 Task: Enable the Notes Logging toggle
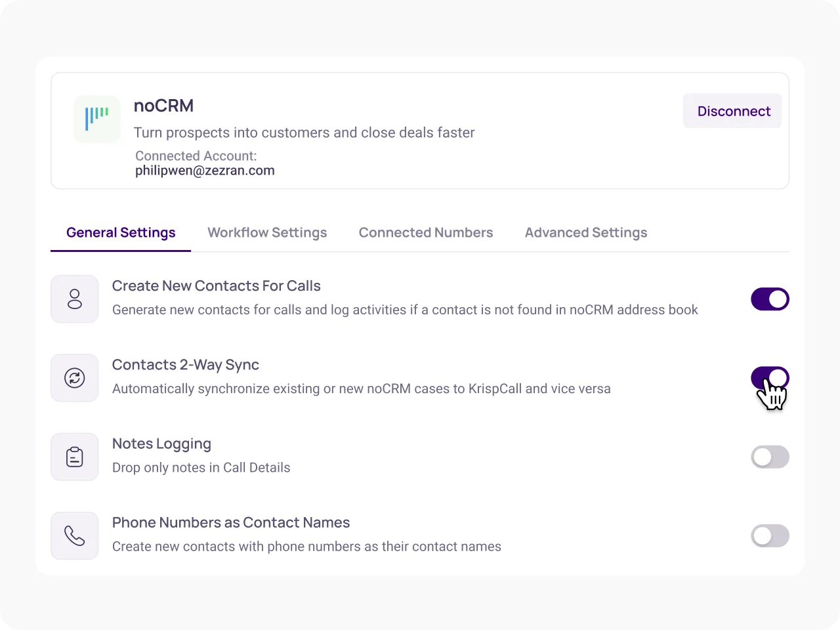pos(770,457)
